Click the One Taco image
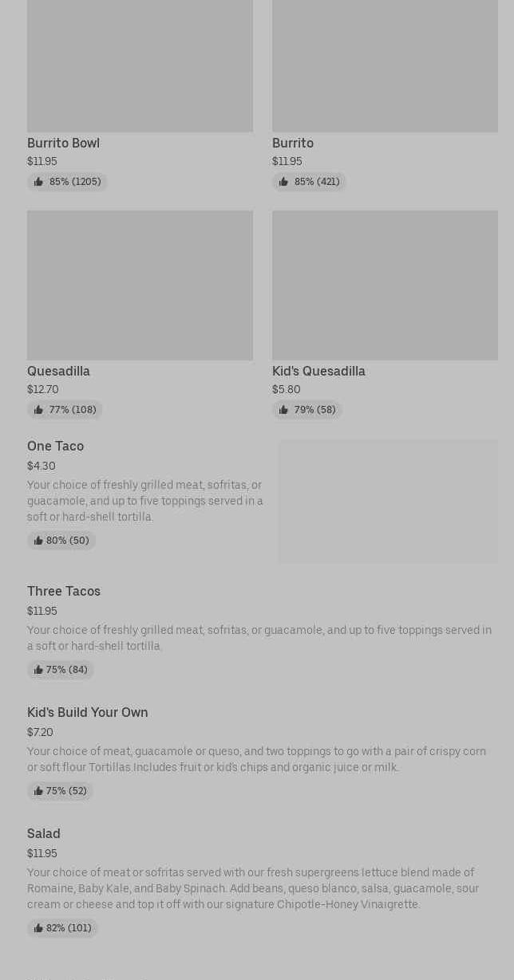The height and width of the screenshot is (980, 514). coord(387,502)
